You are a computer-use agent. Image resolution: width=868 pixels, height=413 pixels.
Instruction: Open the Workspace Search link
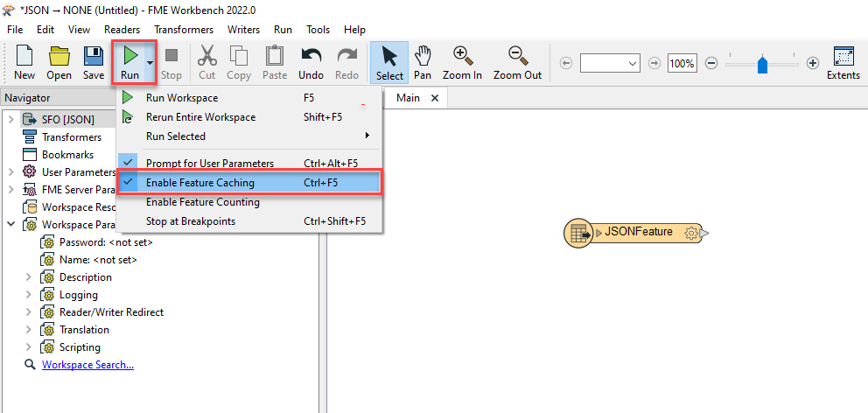[x=87, y=365]
